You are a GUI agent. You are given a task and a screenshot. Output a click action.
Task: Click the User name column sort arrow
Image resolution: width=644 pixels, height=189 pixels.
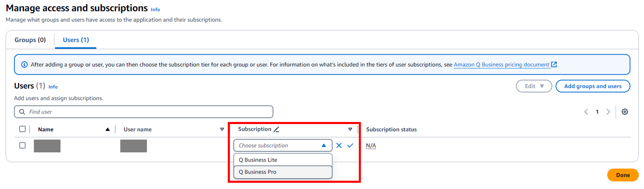point(222,129)
